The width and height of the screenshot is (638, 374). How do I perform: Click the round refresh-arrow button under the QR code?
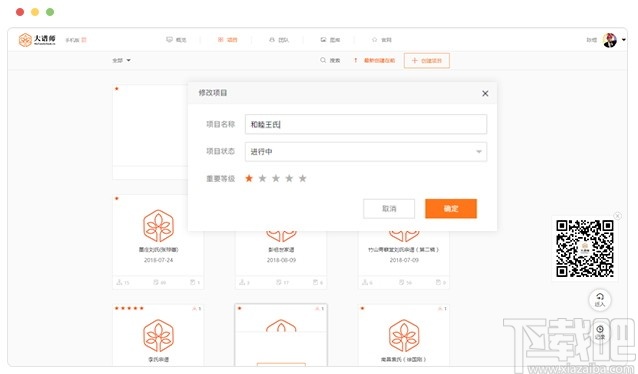[x=600, y=300]
